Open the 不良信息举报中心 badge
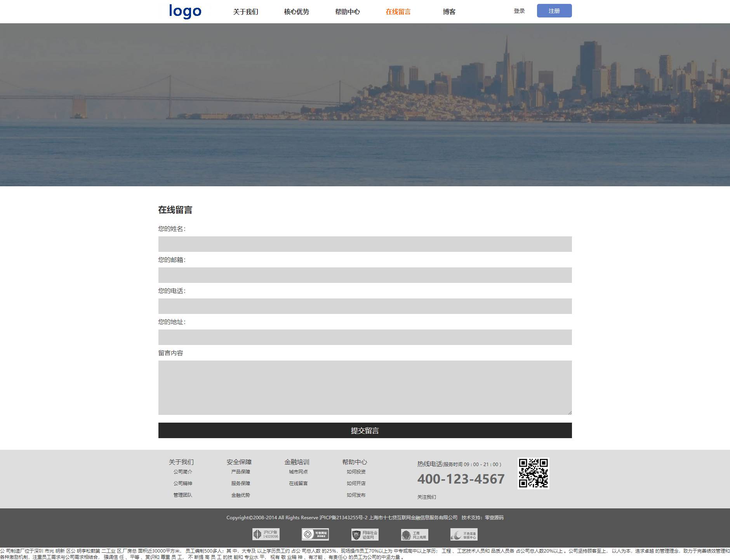 point(464,534)
